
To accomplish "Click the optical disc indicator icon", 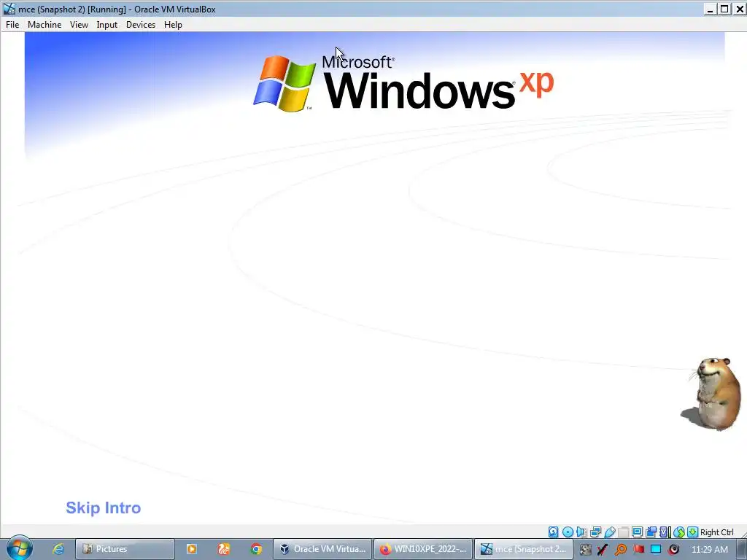I will [568, 532].
